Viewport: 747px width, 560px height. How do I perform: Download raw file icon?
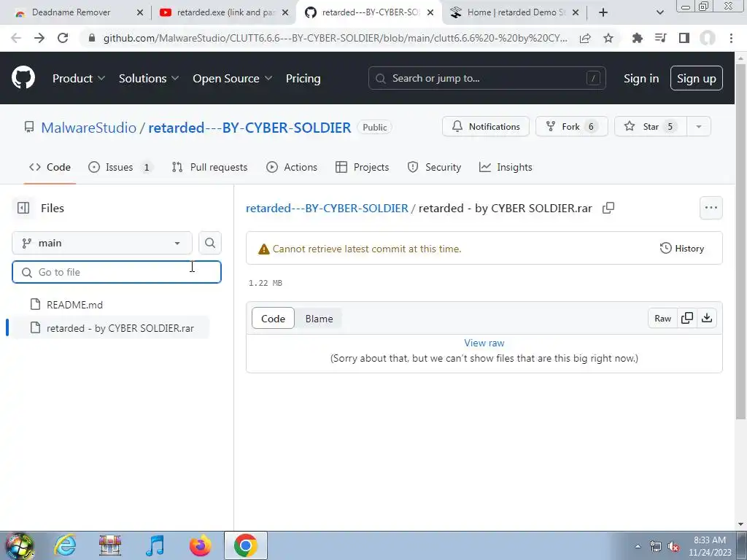click(706, 318)
